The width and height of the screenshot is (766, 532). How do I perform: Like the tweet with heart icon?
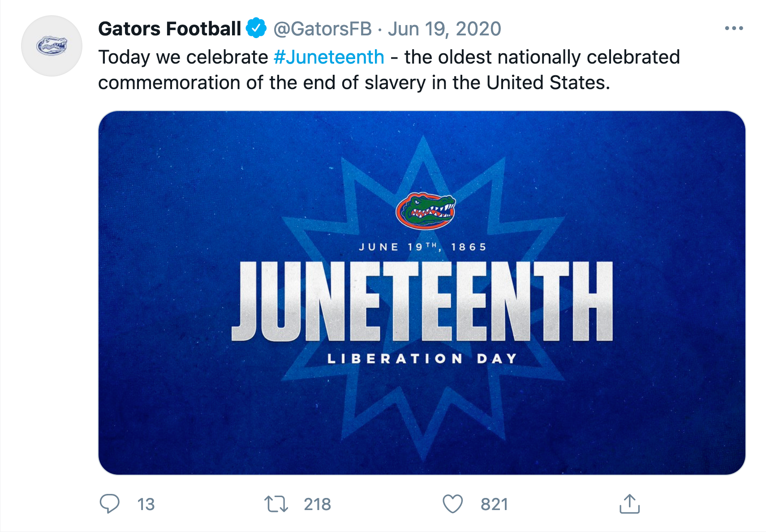coord(452,504)
